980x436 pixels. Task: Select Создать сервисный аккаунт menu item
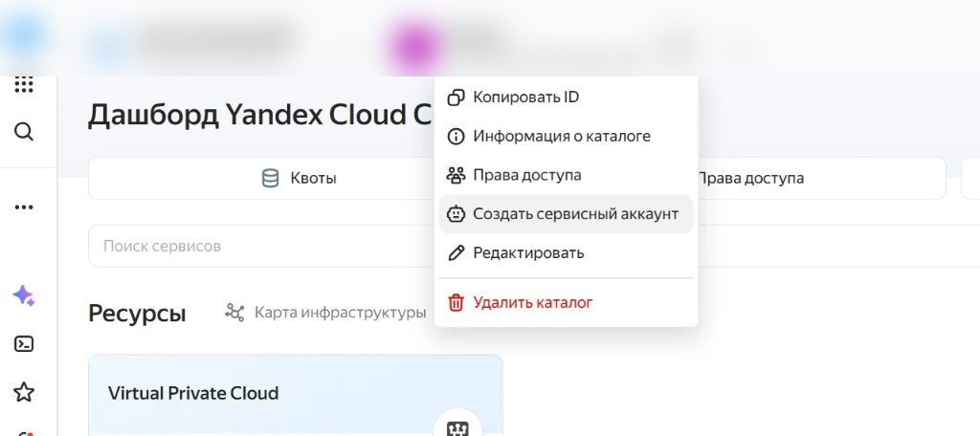pyautogui.click(x=566, y=214)
